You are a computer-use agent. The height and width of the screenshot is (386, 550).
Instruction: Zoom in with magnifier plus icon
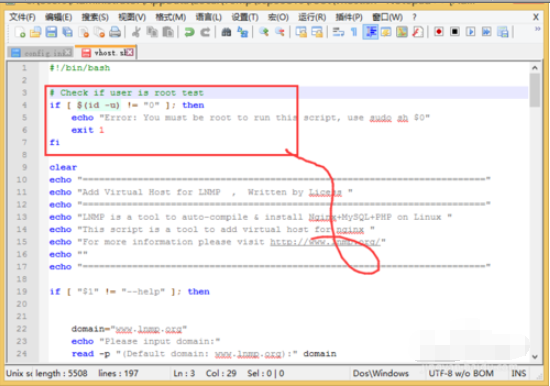264,32
